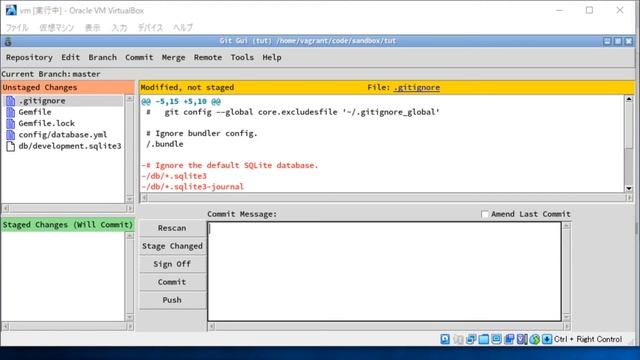Open the Tools menu

coord(242,58)
